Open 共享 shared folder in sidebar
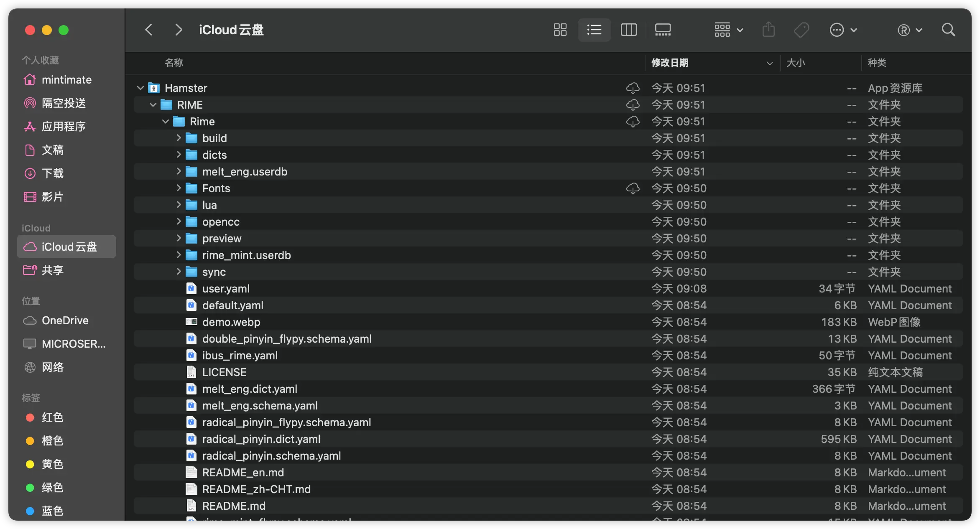This screenshot has width=980, height=529. pyautogui.click(x=66, y=270)
